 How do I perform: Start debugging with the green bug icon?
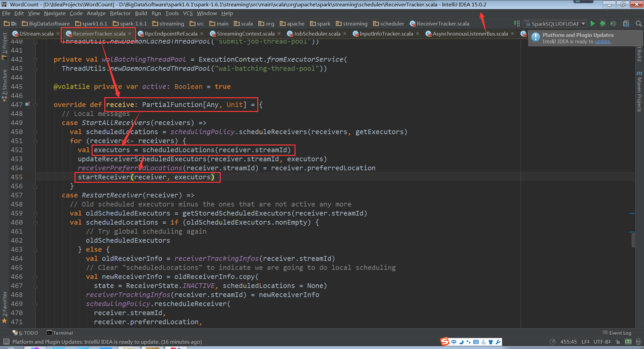pyautogui.click(x=603, y=23)
